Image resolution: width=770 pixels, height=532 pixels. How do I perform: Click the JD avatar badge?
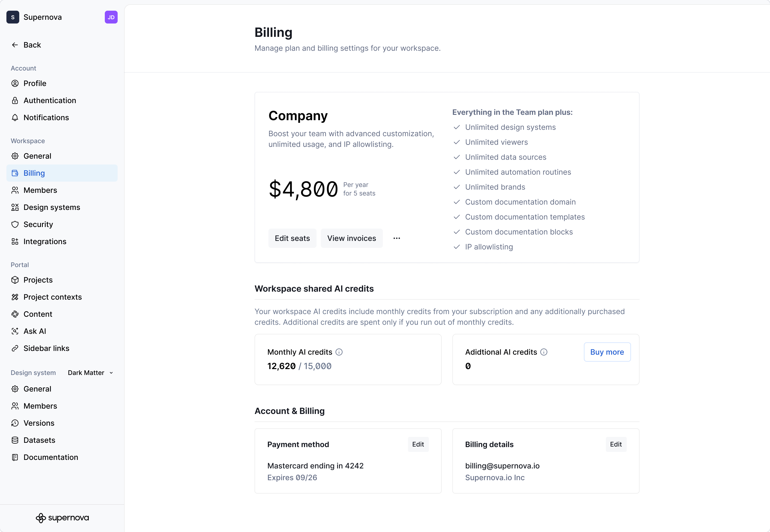111,17
